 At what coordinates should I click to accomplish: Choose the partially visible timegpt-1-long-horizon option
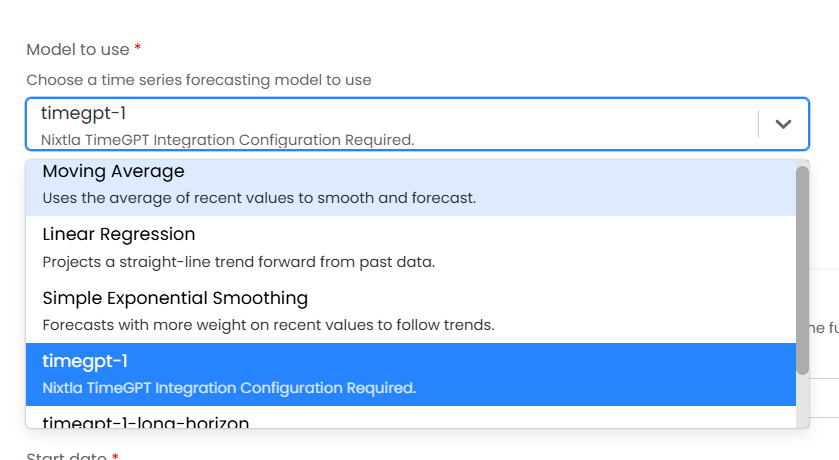click(x=145, y=421)
